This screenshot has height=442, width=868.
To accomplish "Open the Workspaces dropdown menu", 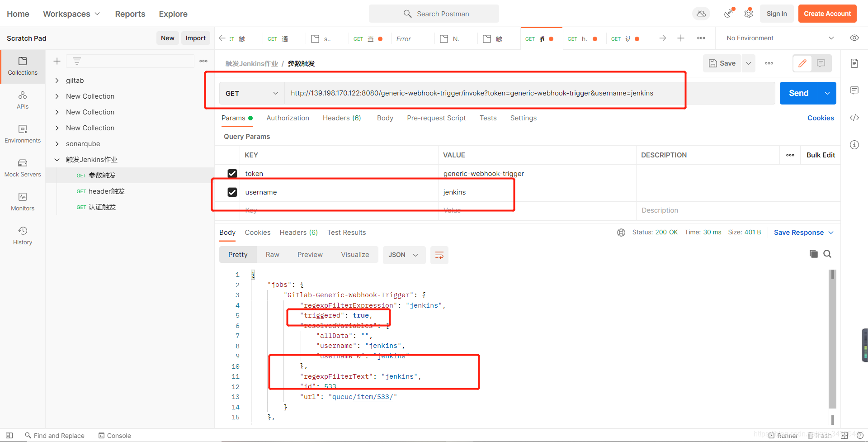I will tap(71, 14).
